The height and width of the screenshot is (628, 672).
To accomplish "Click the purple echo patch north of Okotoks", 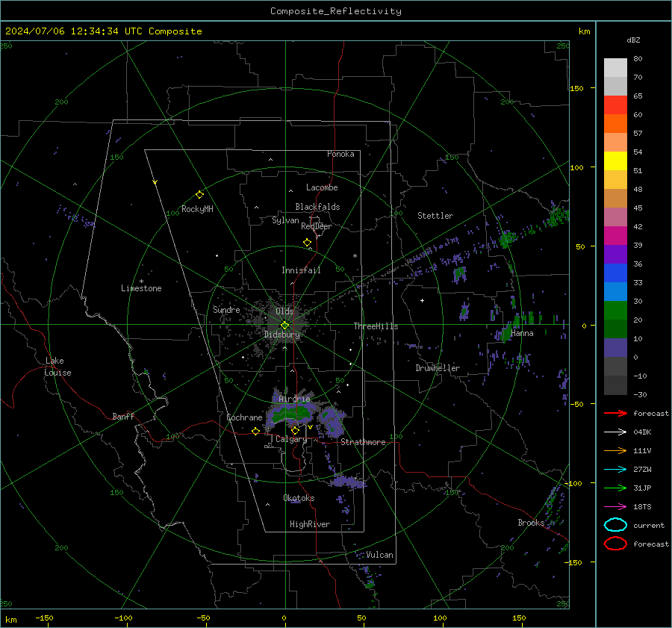I will tap(348, 482).
